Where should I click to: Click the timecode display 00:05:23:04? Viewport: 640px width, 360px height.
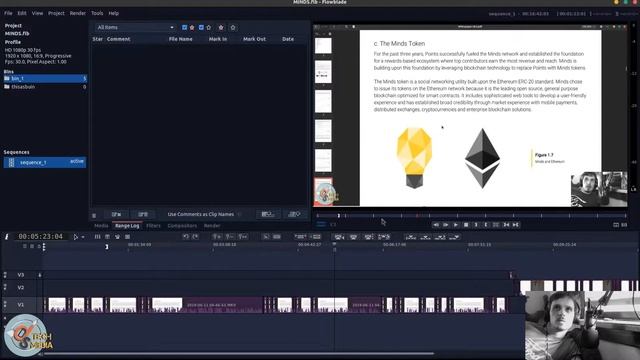click(40, 237)
